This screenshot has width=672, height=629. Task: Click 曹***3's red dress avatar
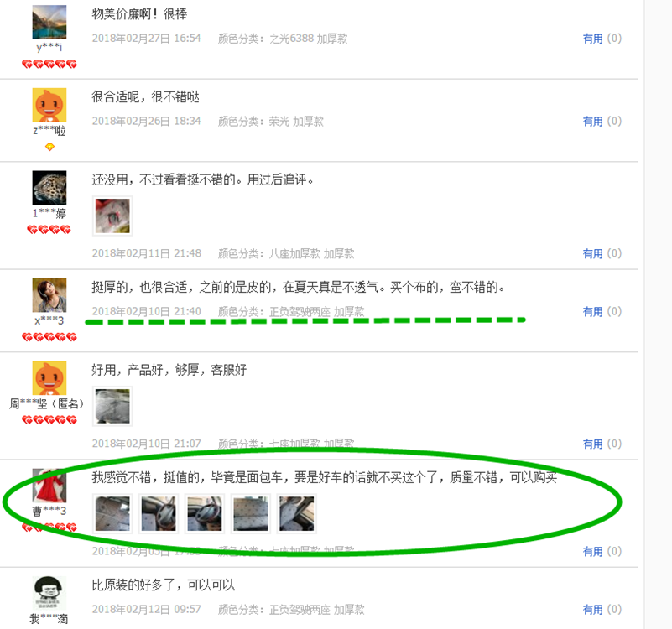pos(49,486)
